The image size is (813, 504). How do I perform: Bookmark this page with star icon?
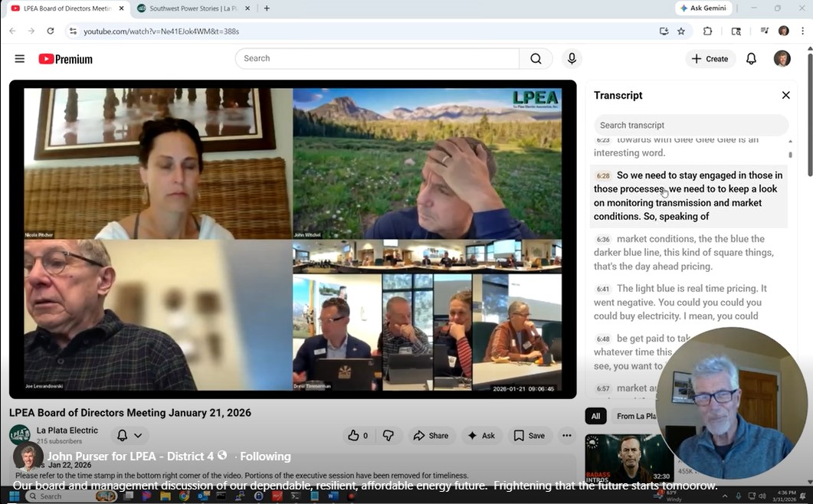681,31
